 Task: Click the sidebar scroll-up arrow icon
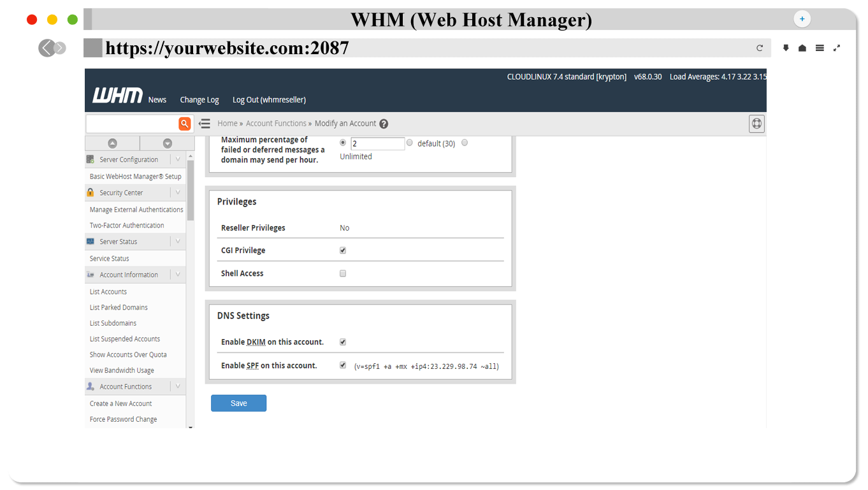click(112, 143)
